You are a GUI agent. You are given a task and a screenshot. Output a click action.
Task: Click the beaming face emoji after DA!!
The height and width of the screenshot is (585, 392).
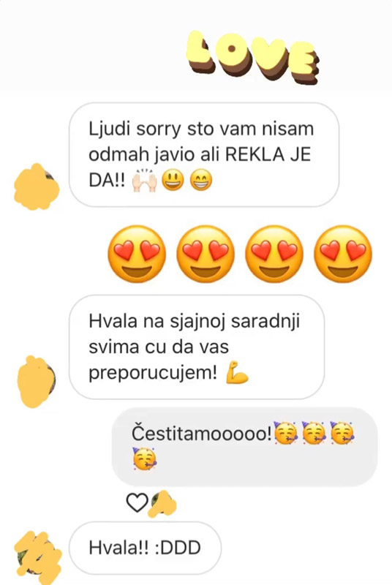coord(201,180)
